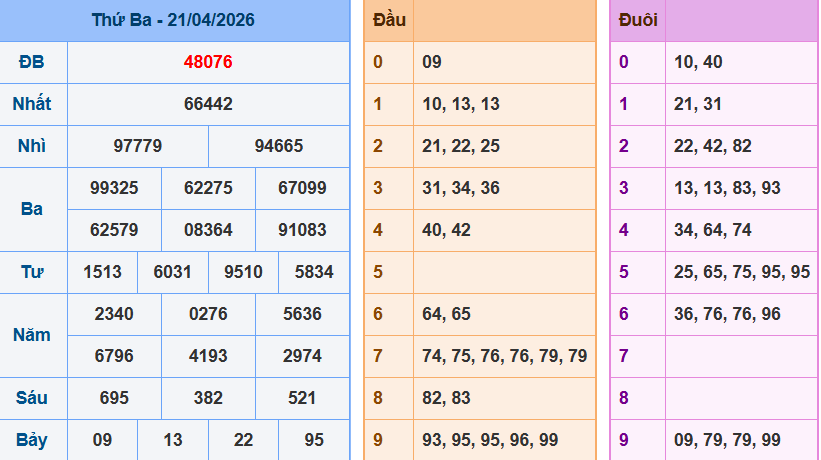This screenshot has width=821, height=460.
Task: Click the Sáu prize row label
Action: pyautogui.click(x=32, y=398)
